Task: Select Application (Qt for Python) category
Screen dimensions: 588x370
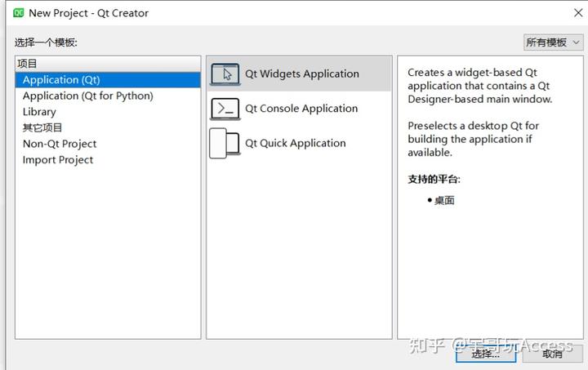Action: 87,96
